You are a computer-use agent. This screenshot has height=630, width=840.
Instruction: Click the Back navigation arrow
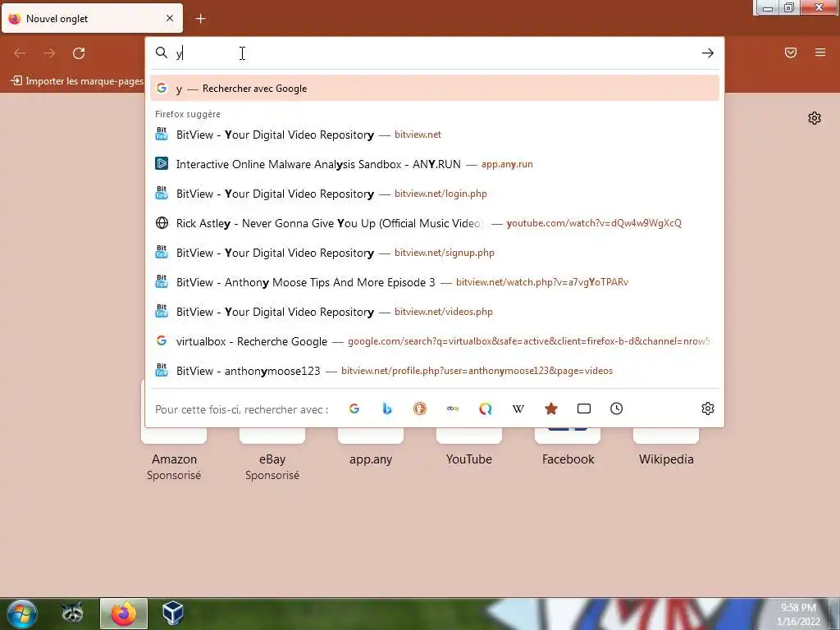[x=20, y=53]
